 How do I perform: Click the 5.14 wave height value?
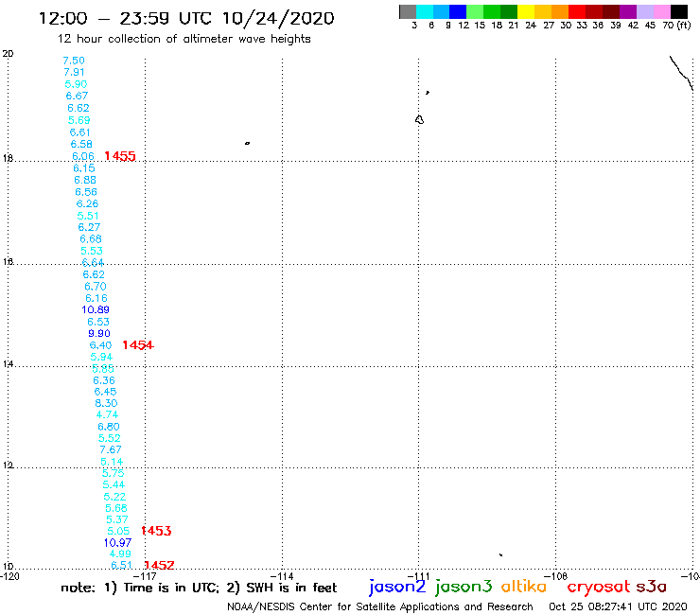point(112,462)
